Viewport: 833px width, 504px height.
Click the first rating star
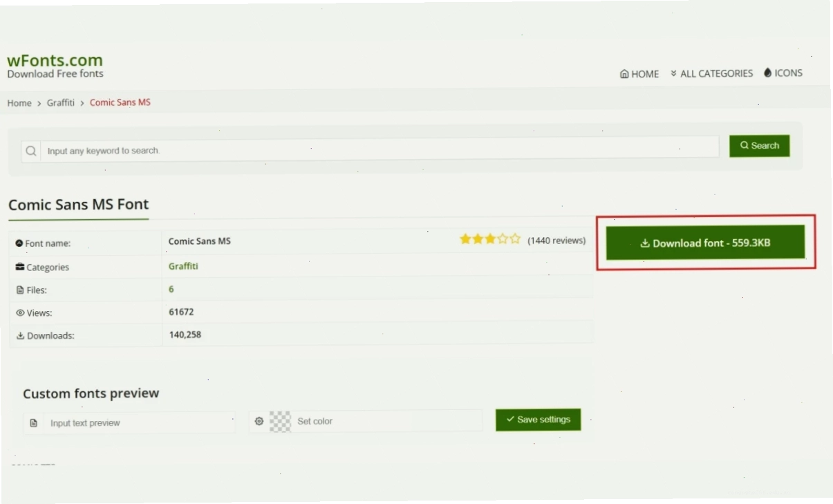465,239
